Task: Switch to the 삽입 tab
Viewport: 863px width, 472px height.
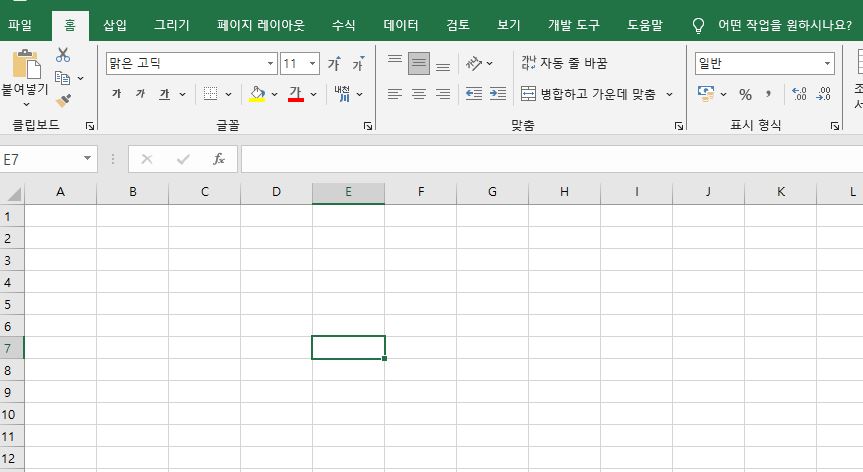Action: pyautogui.click(x=115, y=25)
